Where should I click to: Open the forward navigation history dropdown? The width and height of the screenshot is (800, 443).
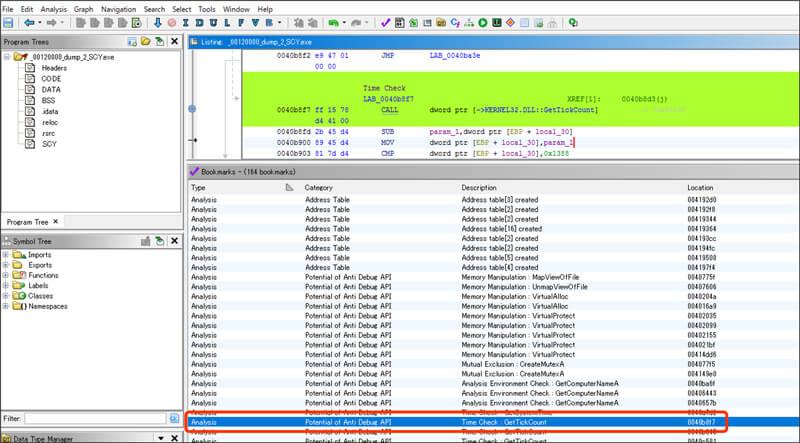63,23
